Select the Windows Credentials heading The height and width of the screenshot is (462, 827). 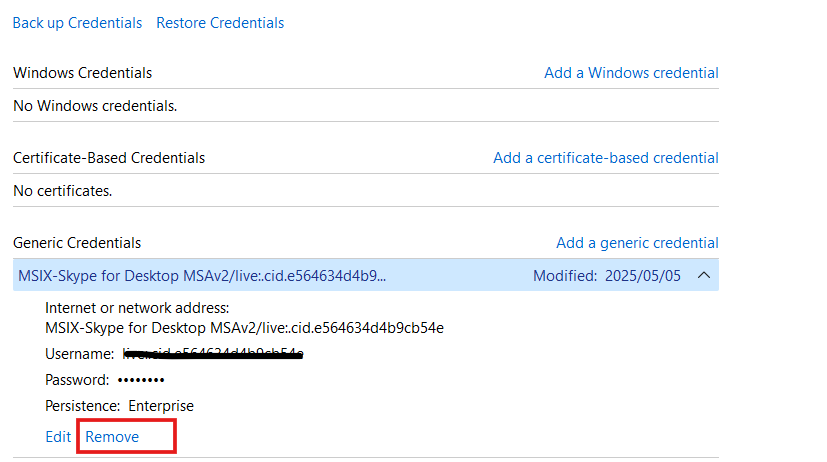coord(82,73)
